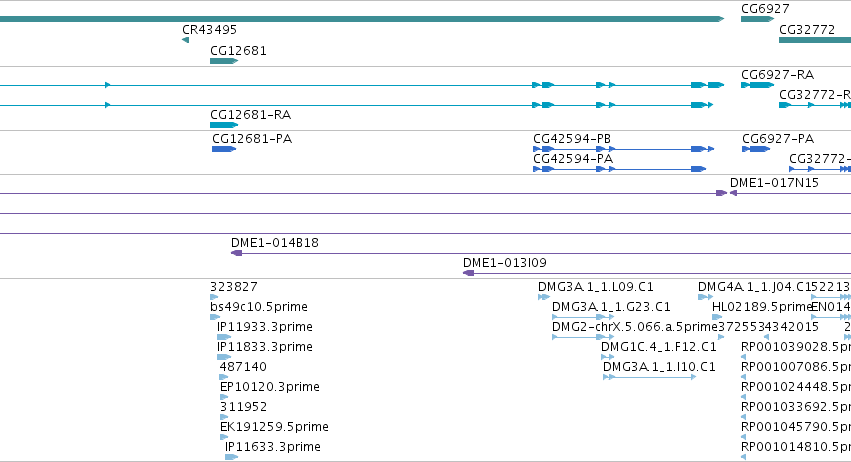
Task: Click the EK191259.5prime EST label
Action: coord(274,427)
